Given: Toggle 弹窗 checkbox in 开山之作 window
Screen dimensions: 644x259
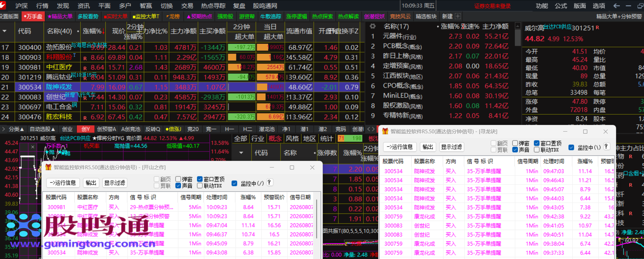Looking at the screenshot, I should 178,179.
